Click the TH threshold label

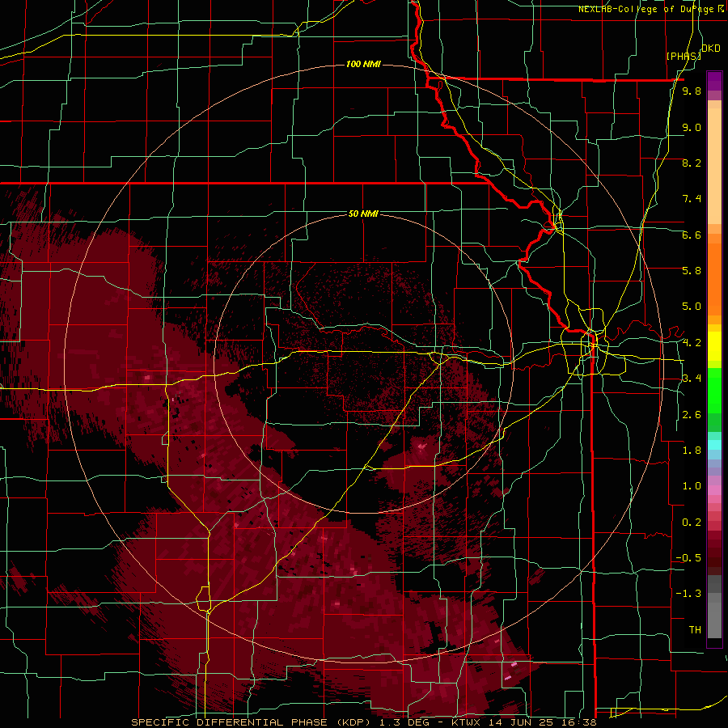tap(695, 630)
